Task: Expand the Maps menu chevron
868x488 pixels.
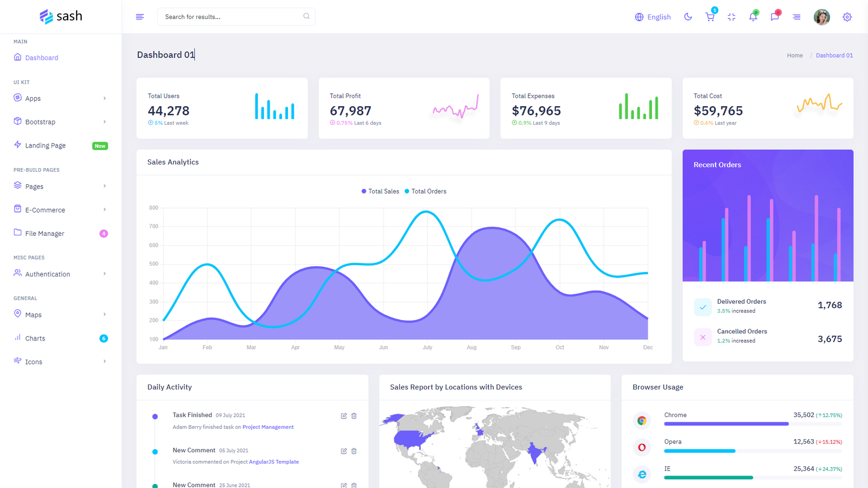Action: tap(105, 314)
